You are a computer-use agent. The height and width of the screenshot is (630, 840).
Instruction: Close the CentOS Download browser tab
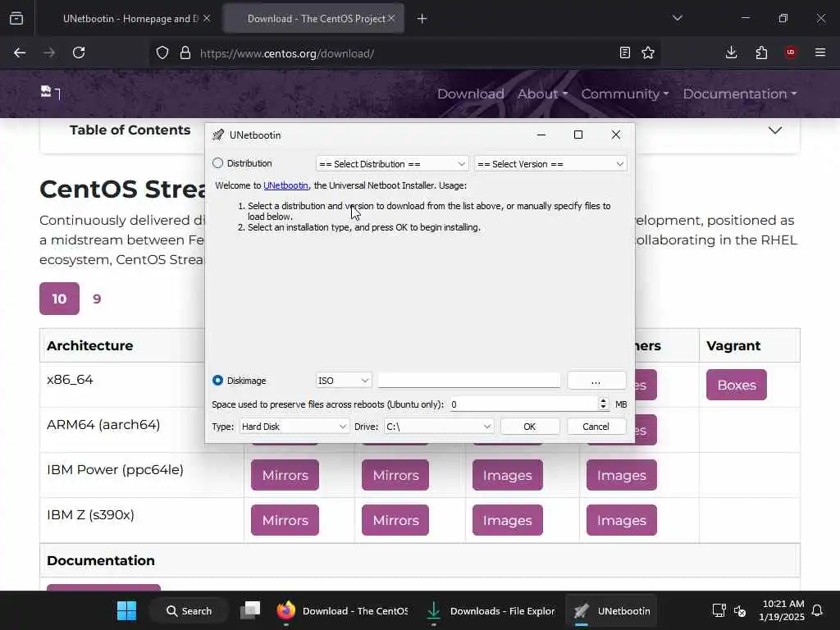point(391,19)
